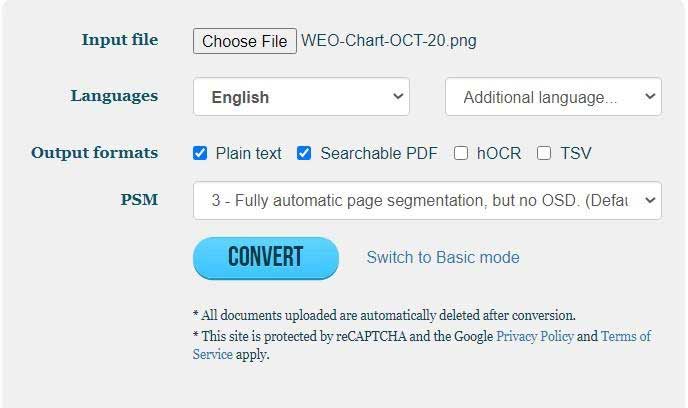Uncheck the Plain text checkbox box

pyautogui.click(x=200, y=153)
